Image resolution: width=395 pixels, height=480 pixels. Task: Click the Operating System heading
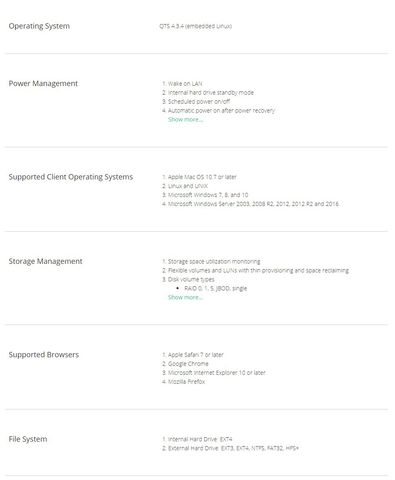[39, 26]
